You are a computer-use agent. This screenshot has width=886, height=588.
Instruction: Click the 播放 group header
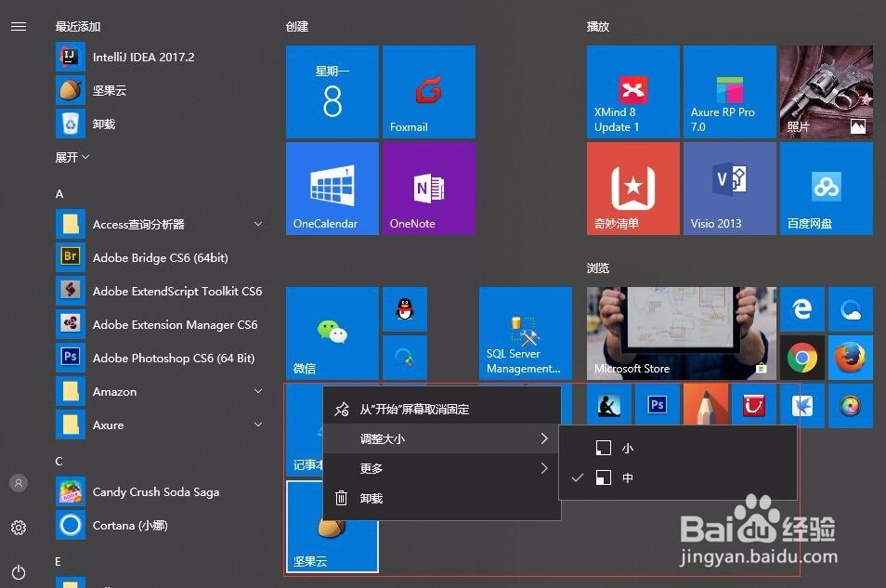[598, 27]
